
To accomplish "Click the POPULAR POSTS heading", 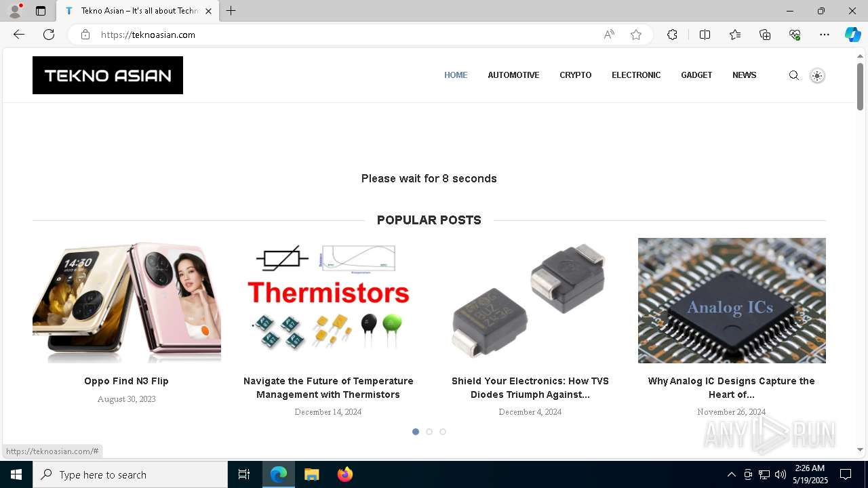I will coord(429,220).
